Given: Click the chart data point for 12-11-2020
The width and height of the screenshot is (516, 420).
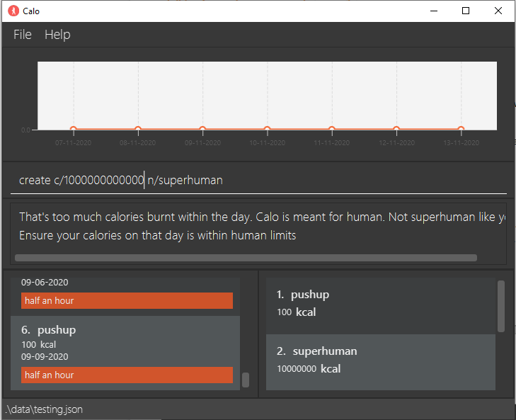Looking at the screenshot, I should click(x=396, y=129).
